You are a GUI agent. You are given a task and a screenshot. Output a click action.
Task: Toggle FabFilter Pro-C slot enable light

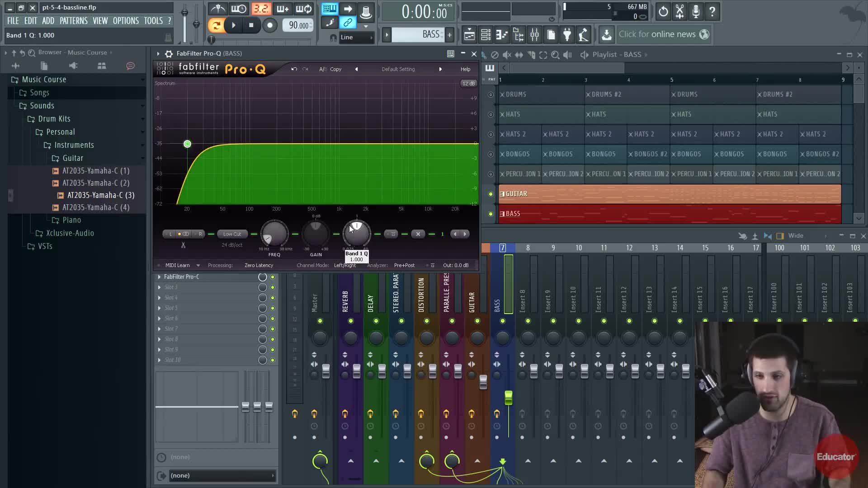pyautogui.click(x=273, y=277)
